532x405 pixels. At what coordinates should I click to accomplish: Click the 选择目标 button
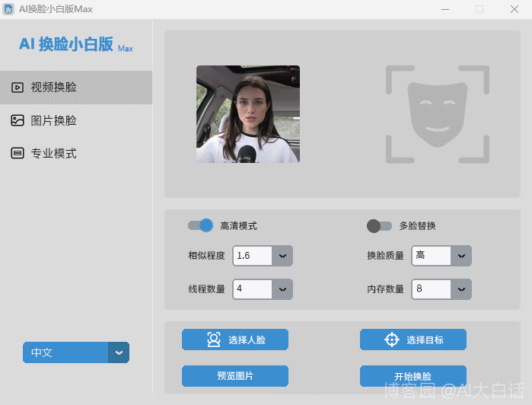pos(413,340)
